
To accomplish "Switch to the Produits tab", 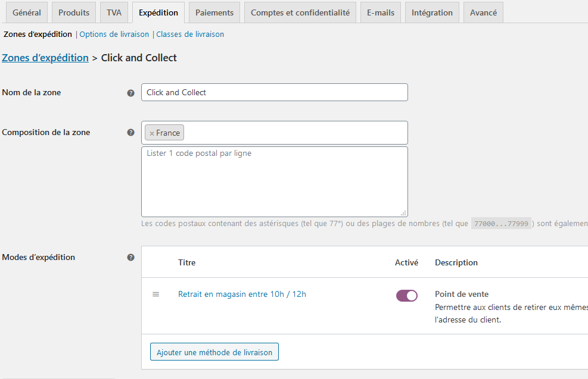I will (x=74, y=12).
